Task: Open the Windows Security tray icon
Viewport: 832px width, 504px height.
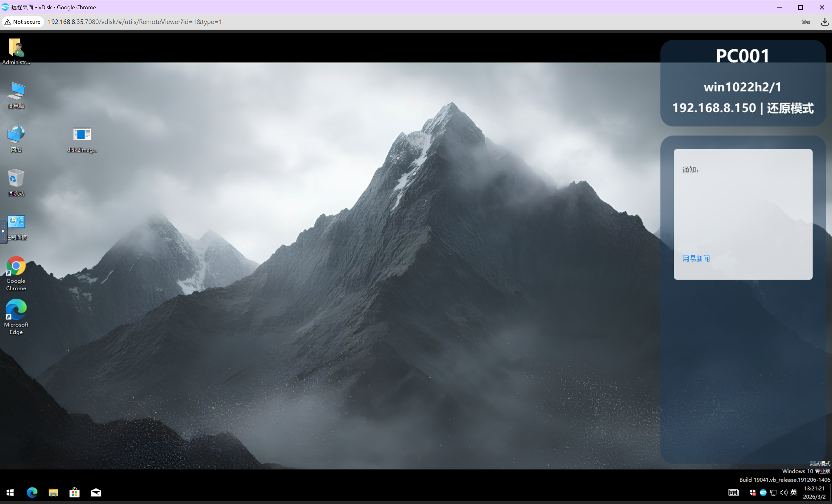Action: tap(753, 493)
